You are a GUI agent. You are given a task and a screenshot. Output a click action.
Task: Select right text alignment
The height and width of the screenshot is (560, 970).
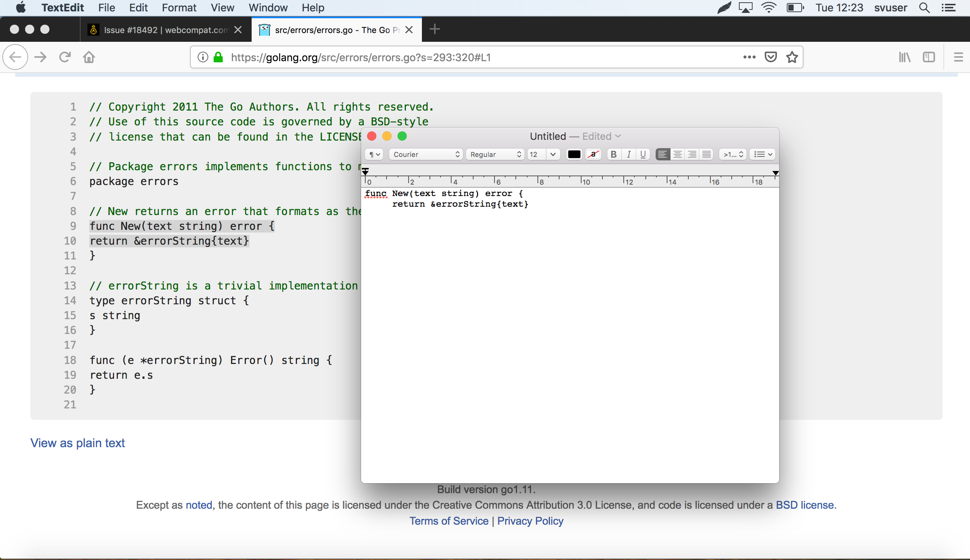coord(692,154)
